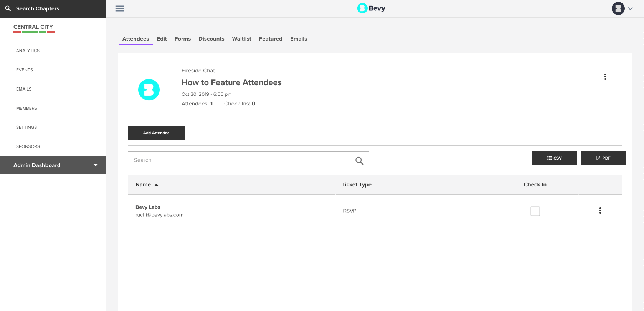This screenshot has height=311, width=644.
Task: Click the Bevy Labs attendee name
Action: tap(148, 207)
